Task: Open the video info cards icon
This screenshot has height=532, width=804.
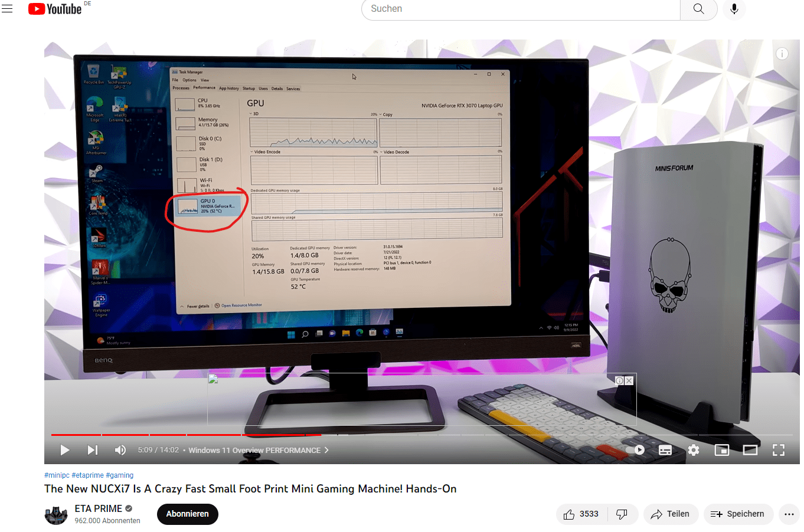Action: [782, 54]
